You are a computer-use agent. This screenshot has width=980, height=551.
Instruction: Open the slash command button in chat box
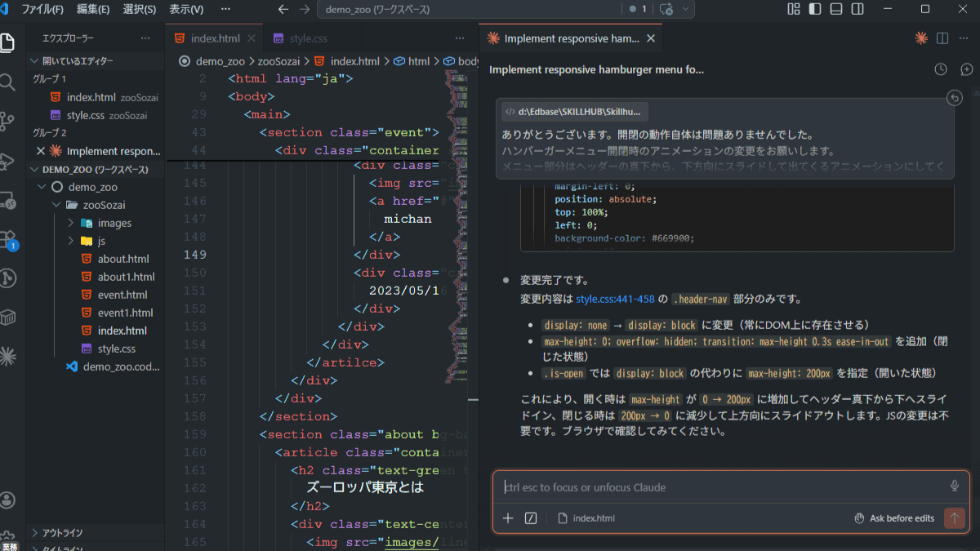click(x=531, y=518)
